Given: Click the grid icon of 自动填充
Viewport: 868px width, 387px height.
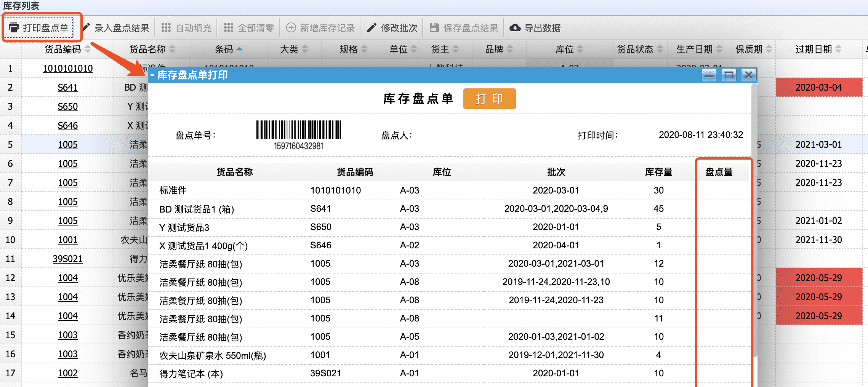Looking at the screenshot, I should [166, 27].
